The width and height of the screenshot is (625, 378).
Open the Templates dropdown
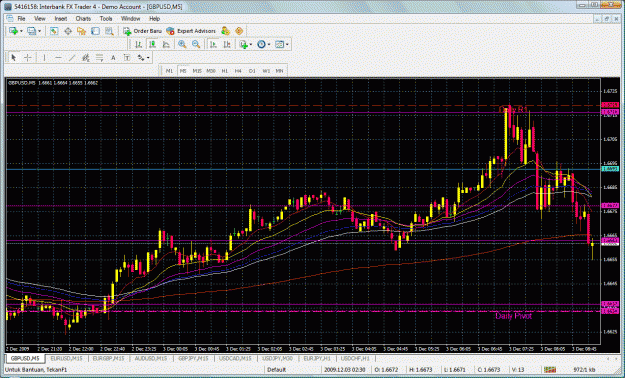click(281, 45)
